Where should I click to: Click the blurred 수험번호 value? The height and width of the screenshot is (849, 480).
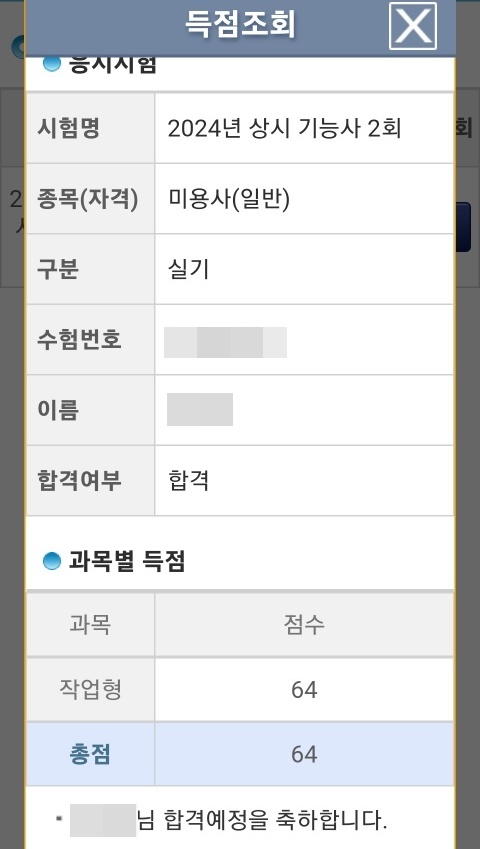(x=226, y=342)
